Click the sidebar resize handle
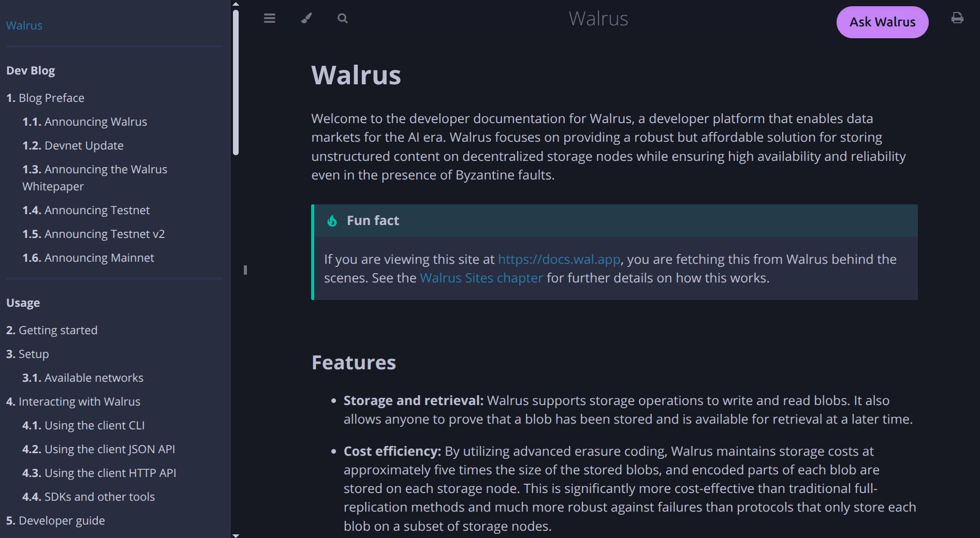980x538 pixels. tap(245, 270)
